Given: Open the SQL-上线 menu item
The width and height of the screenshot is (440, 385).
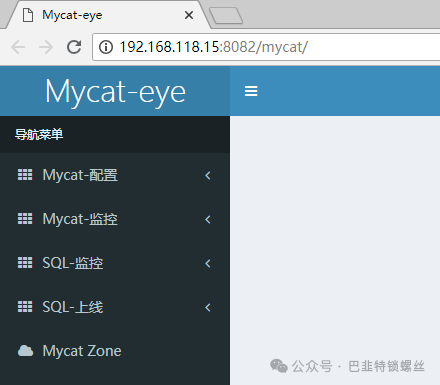Looking at the screenshot, I should (115, 307).
